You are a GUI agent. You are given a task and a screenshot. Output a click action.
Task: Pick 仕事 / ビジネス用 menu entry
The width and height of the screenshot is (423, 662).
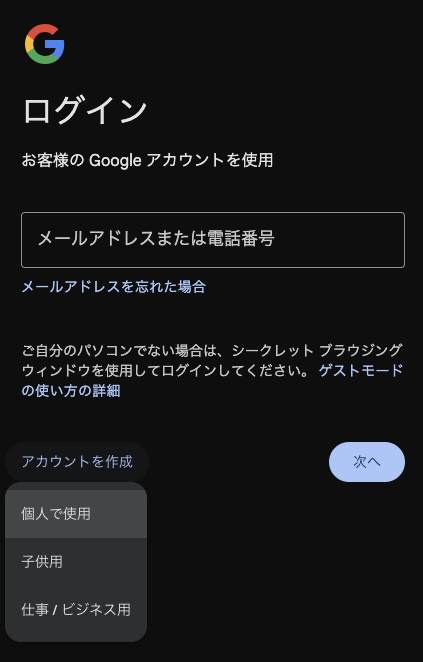[76, 610]
